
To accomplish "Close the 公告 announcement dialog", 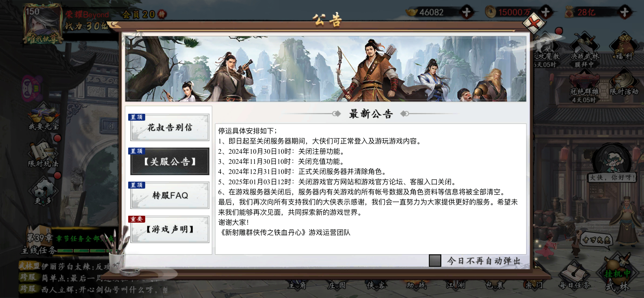I will [534, 24].
